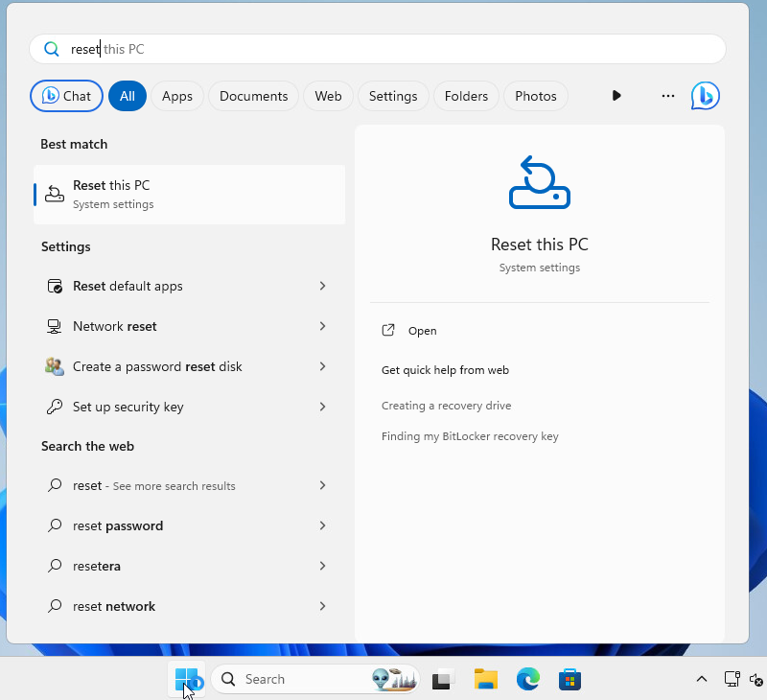Expand Set up security key details
Image resolution: width=767 pixels, height=700 pixels.
[x=322, y=407]
